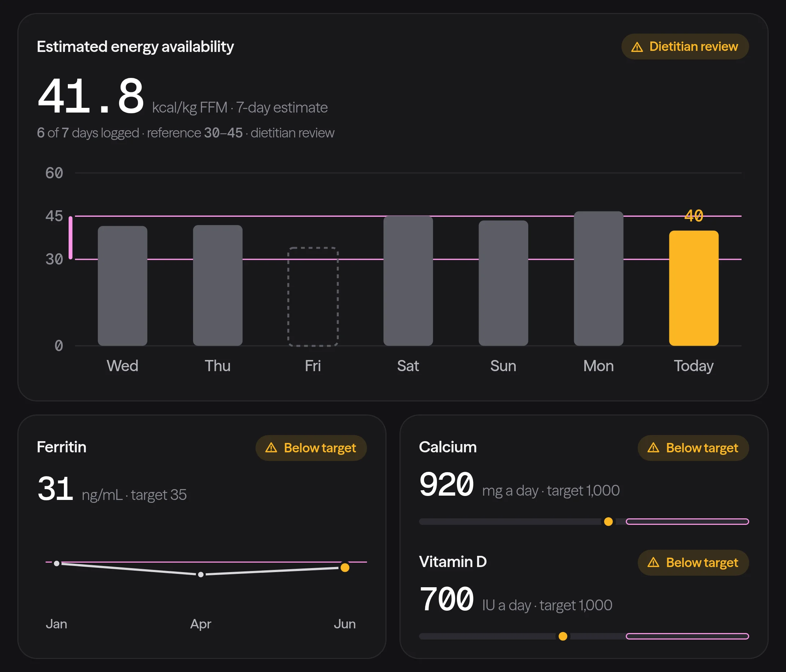Screen dimensions: 786x672
Task: Click the Calcium progress marker dot
Action: tap(608, 522)
